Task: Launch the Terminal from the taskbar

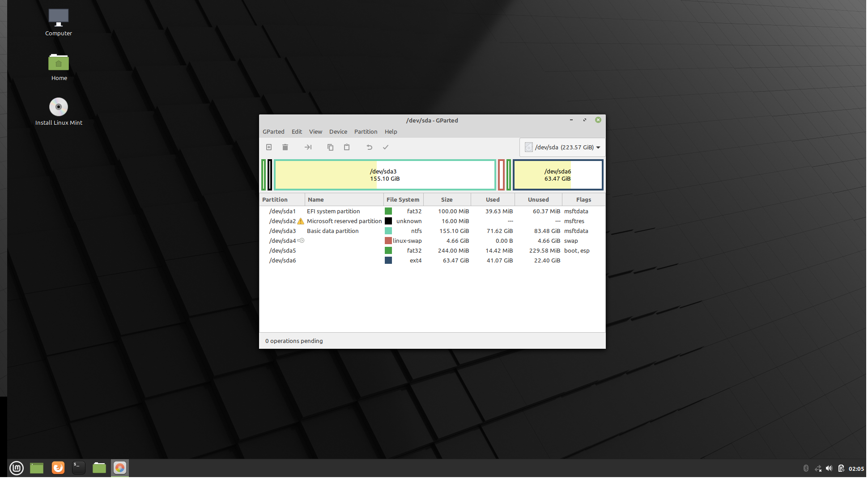Action: coord(78,468)
